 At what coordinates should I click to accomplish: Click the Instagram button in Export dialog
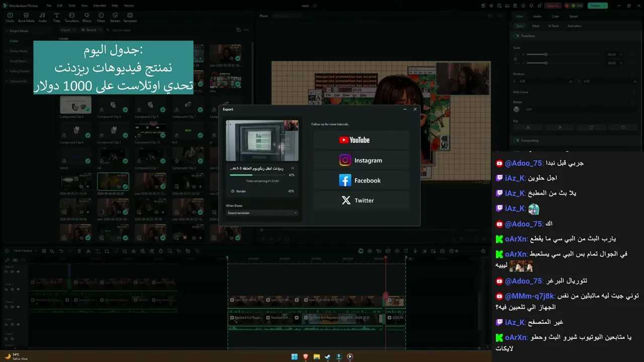coord(361,160)
